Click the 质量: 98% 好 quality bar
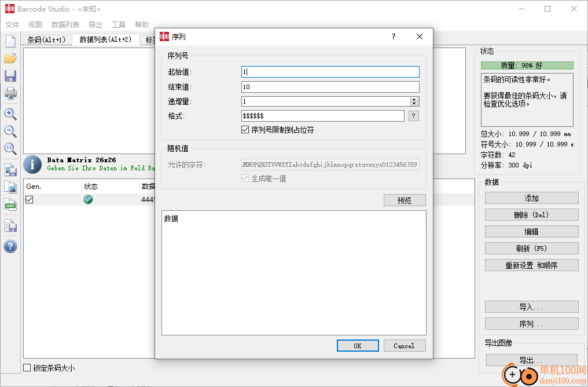This screenshot has width=588, height=387. pyautogui.click(x=527, y=65)
